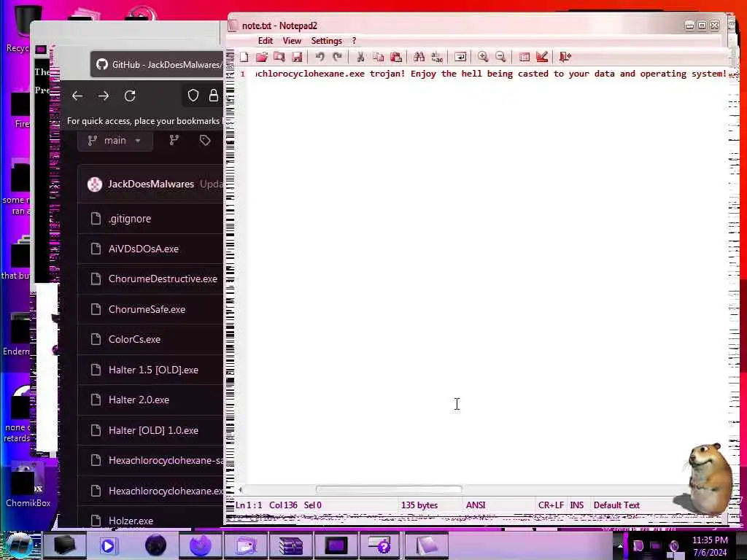Open the branches icon on GitHub
Viewport: 747px width, 560px height.
pyautogui.click(x=174, y=141)
